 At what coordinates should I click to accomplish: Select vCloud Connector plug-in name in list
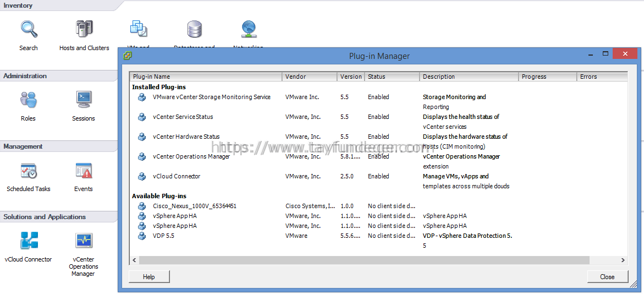[177, 176]
